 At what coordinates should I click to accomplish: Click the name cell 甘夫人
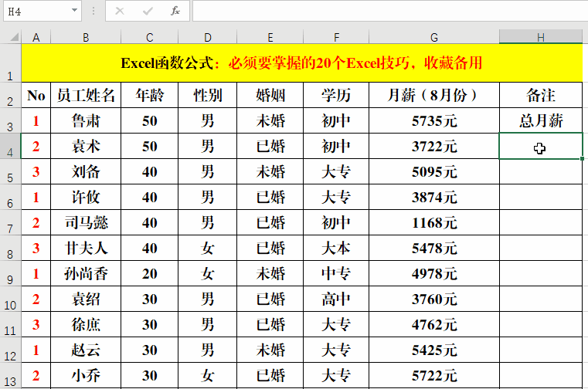coord(86,248)
